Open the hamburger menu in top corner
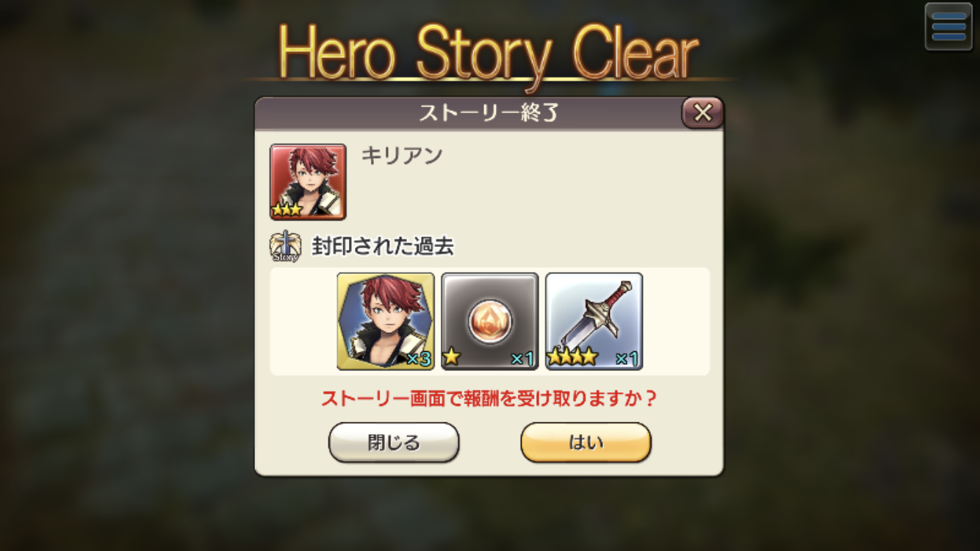 tap(948, 27)
